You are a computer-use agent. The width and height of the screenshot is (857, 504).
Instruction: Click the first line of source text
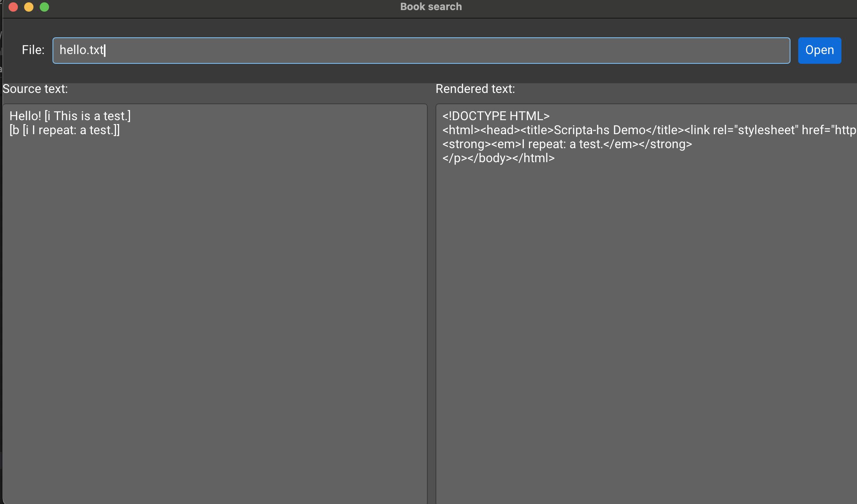pyautogui.click(x=70, y=116)
